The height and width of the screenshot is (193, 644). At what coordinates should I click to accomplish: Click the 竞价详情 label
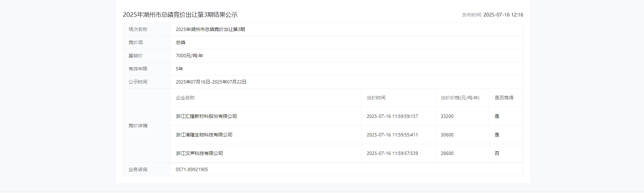[138, 126]
